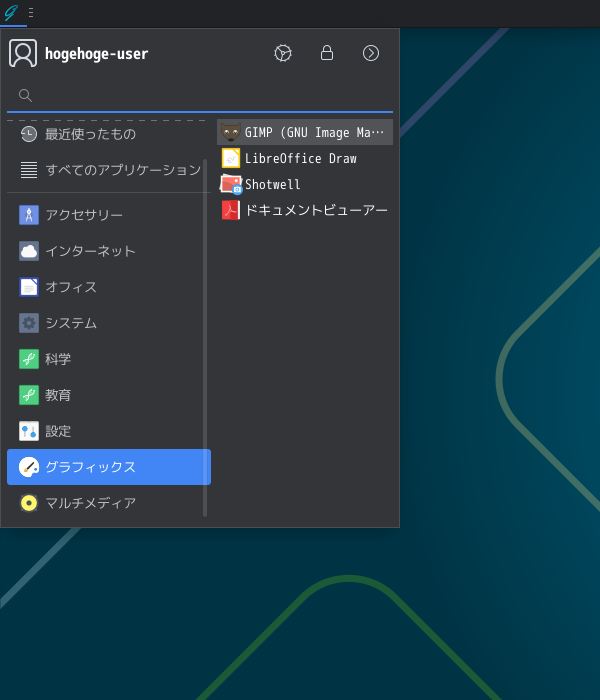Screen dimensions: 600x700
Task: Click the hogehoge-user avatar icon
Action: pos(23,53)
